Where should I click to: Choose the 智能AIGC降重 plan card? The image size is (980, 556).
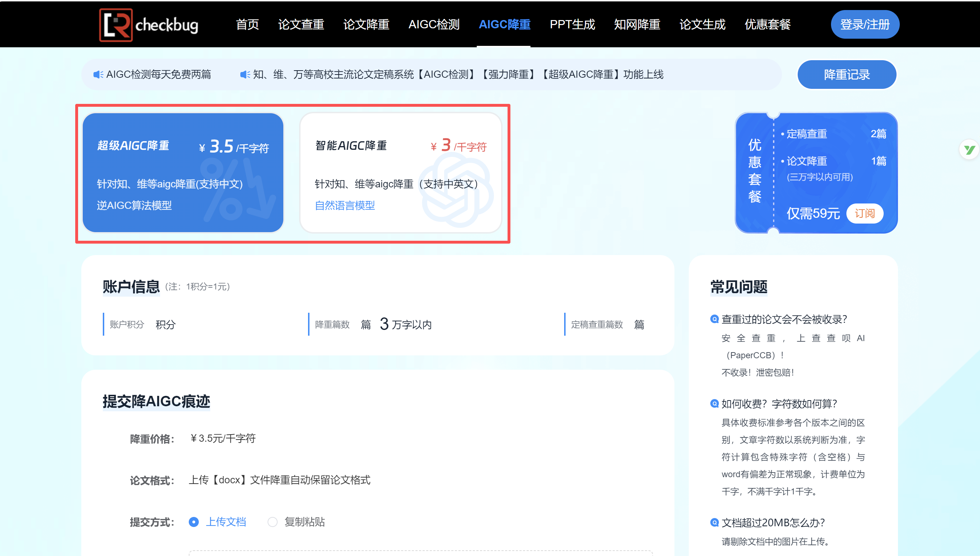click(400, 173)
